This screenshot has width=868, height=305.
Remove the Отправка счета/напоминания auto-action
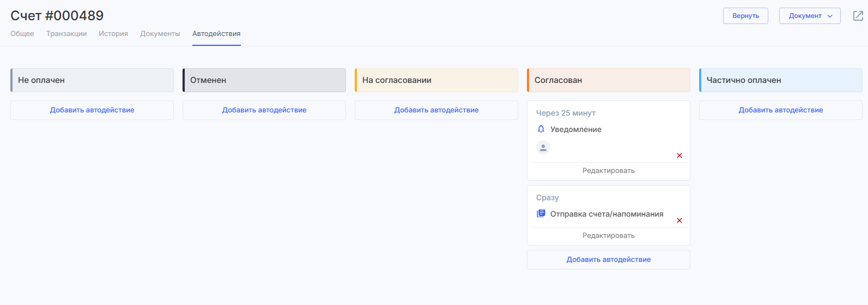click(x=679, y=220)
